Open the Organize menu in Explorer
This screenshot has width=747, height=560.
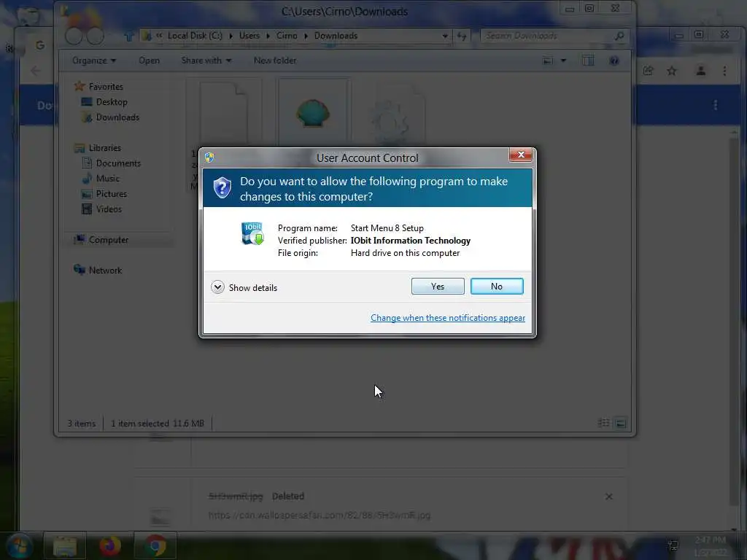(94, 61)
